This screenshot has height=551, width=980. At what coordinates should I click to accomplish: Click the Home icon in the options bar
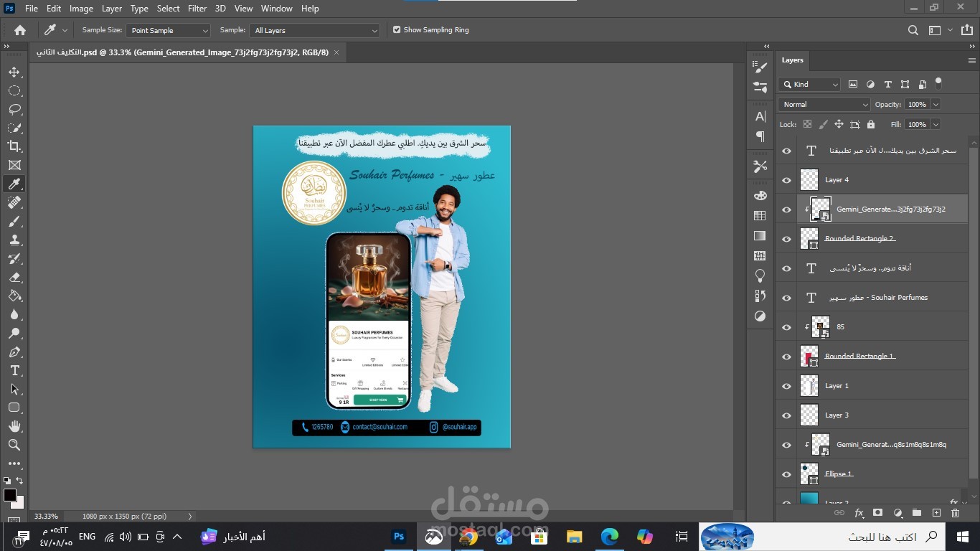click(x=19, y=29)
